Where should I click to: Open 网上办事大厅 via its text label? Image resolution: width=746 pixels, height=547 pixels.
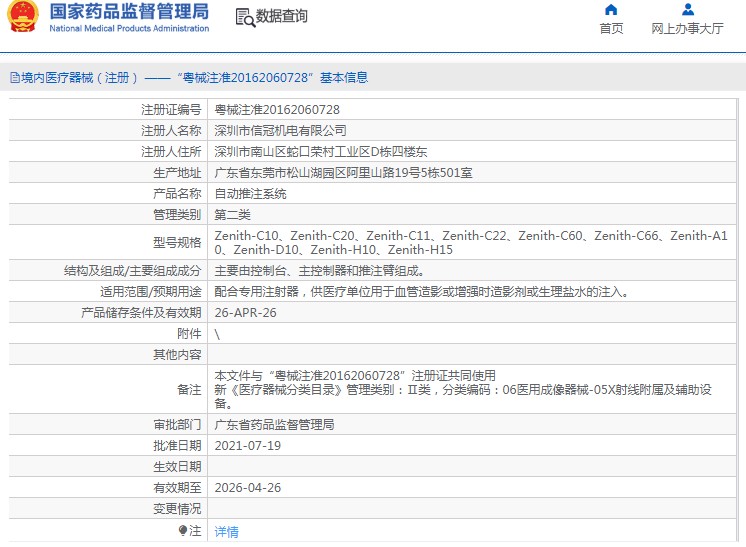point(687,29)
